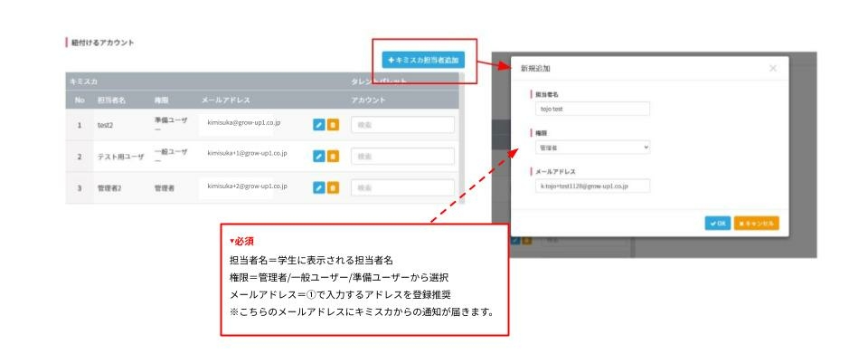Delete the test2 row with trash icon
The image size is (868, 354).
[333, 125]
